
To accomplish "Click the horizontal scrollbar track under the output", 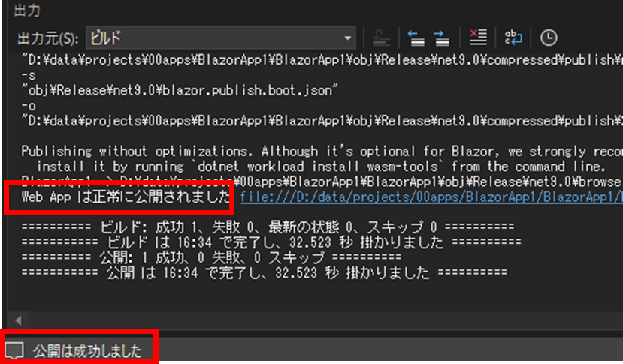I will (301, 320).
